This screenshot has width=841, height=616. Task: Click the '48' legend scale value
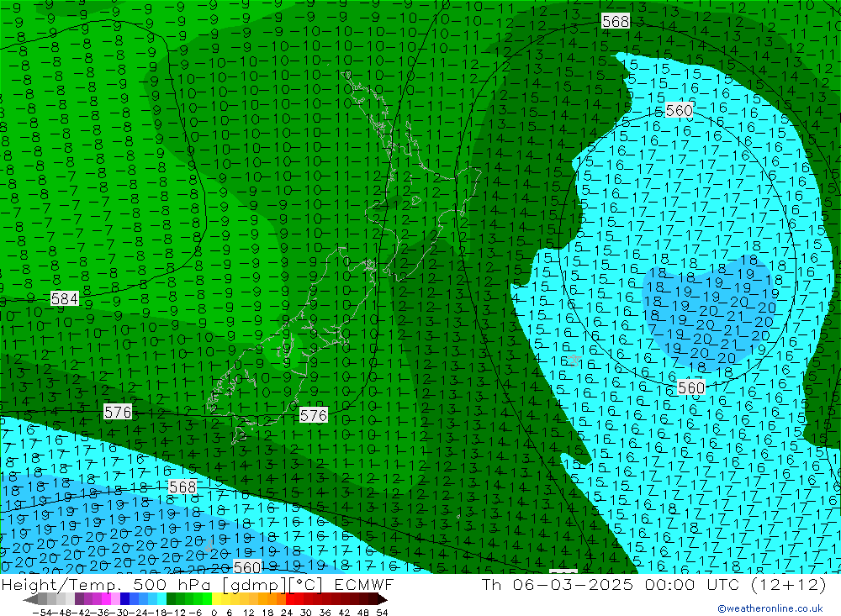pos(363,613)
